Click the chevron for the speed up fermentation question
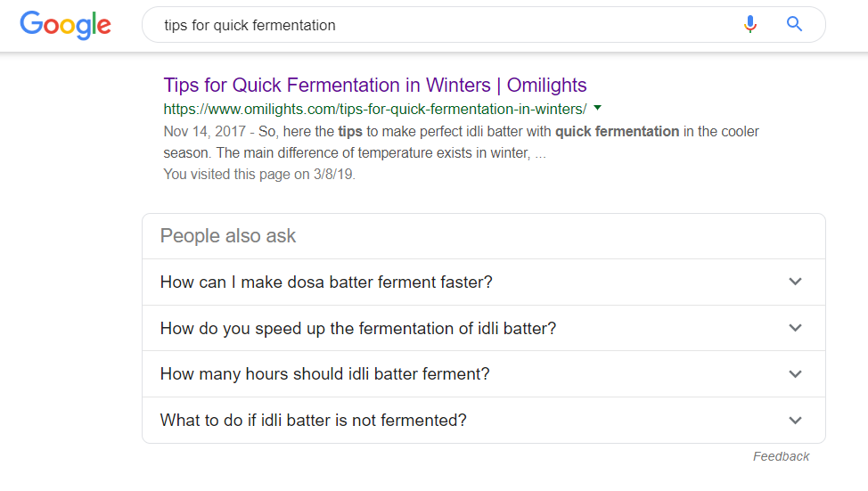 pyautogui.click(x=796, y=328)
